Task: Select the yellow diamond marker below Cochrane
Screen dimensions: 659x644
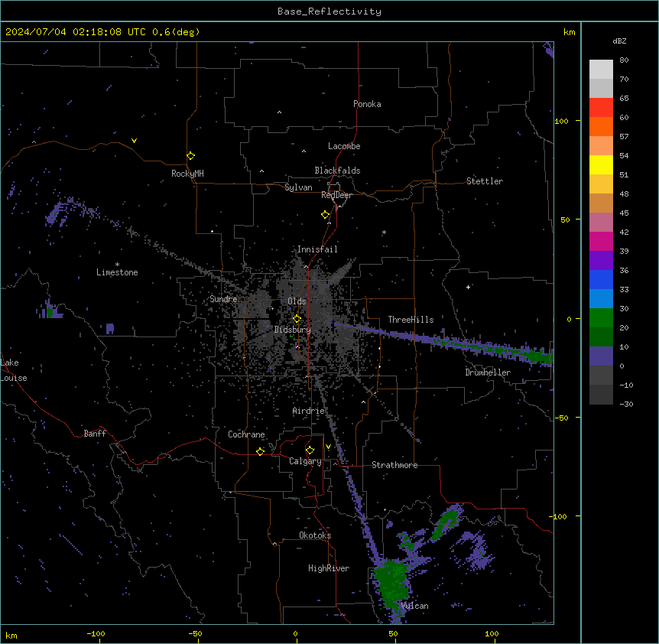Action: (260, 451)
